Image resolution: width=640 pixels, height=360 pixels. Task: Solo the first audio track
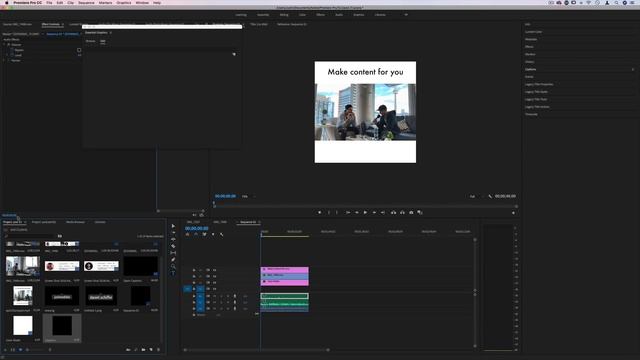[221, 296]
